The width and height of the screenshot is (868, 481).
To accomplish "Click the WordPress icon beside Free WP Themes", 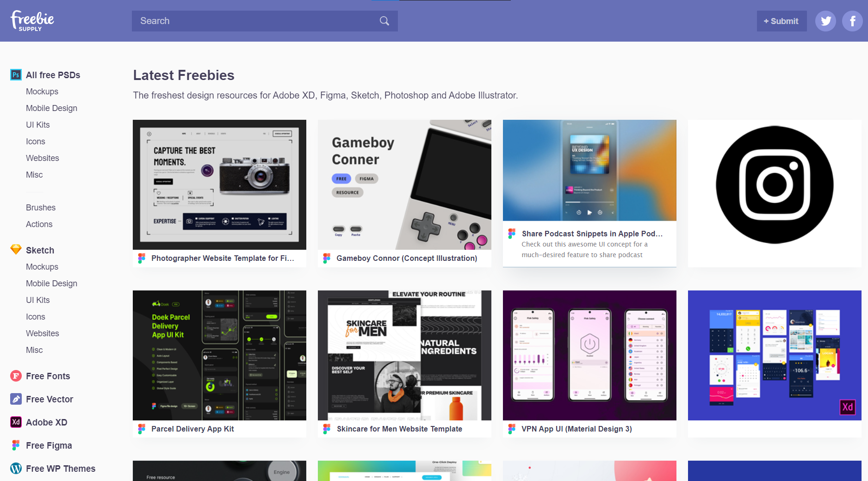I will point(16,468).
